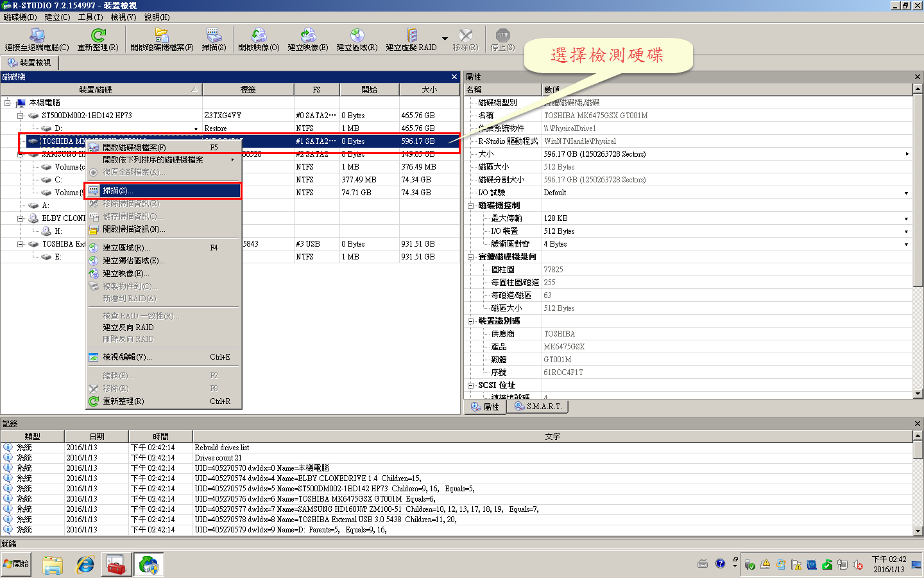This screenshot has height=578, width=924.
Task: Click the Connect to Remote Computer toolbar icon
Action: (x=37, y=36)
